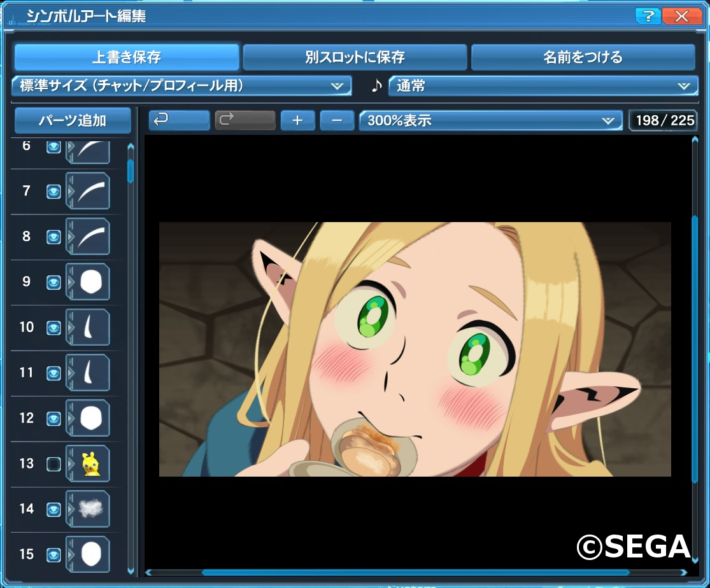The height and width of the screenshot is (588, 710).
Task: Open help with the question mark button
Action: tap(648, 17)
